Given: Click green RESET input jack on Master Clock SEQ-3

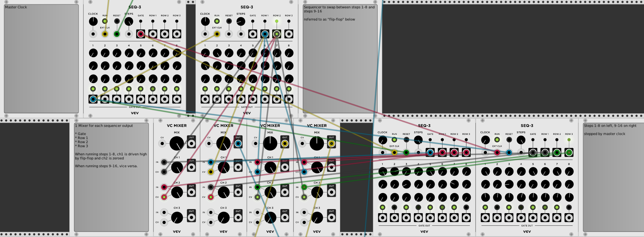Looking at the screenshot, I should tap(117, 34).
